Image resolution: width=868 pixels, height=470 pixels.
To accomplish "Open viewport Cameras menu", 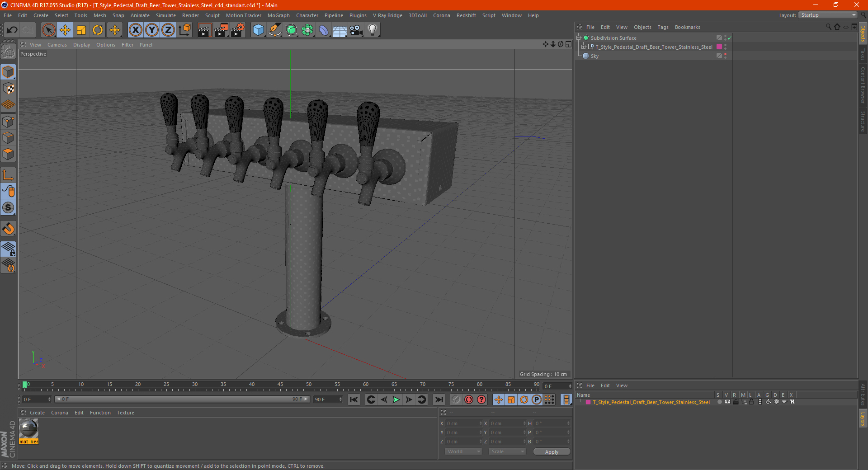I will point(57,45).
